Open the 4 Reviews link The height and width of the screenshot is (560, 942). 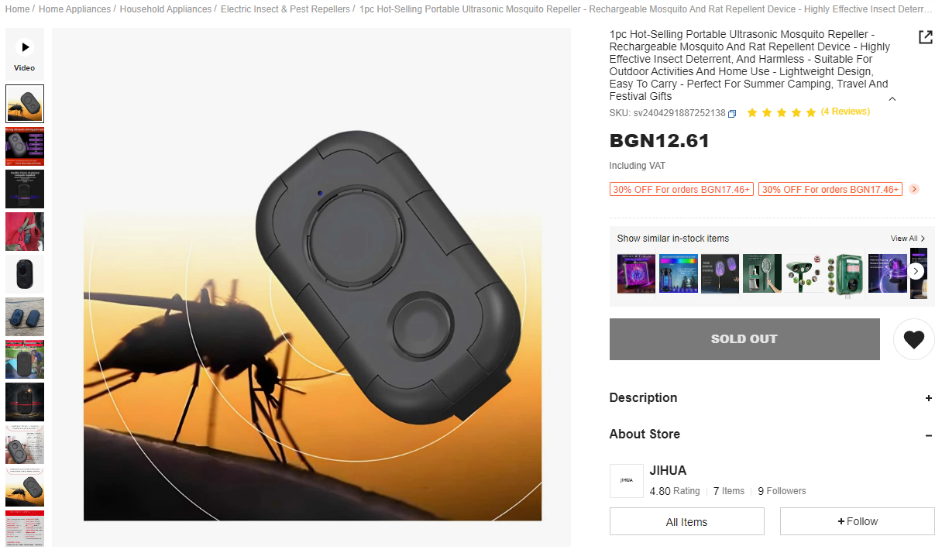845,112
